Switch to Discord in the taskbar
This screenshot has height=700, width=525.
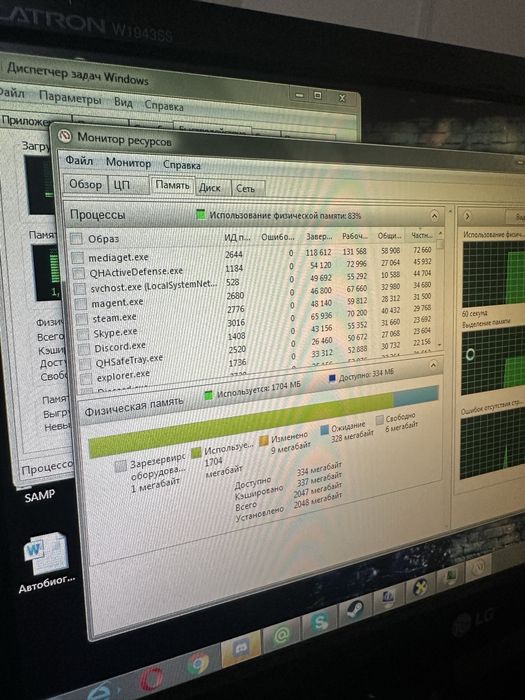242,648
